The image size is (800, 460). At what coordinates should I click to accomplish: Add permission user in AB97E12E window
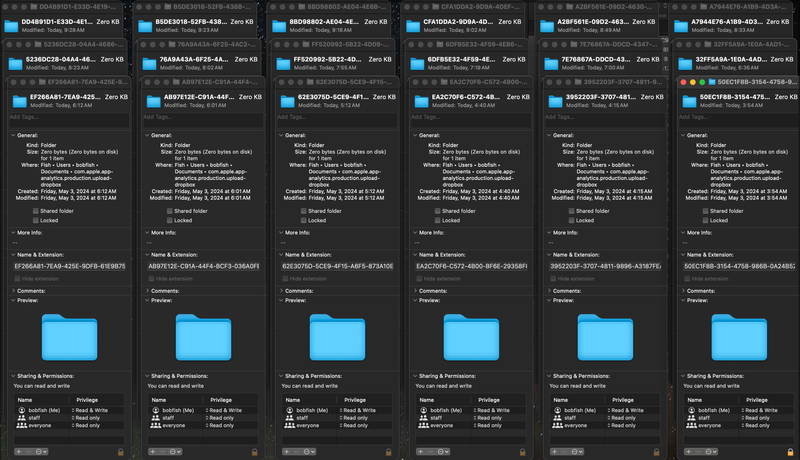(153, 451)
